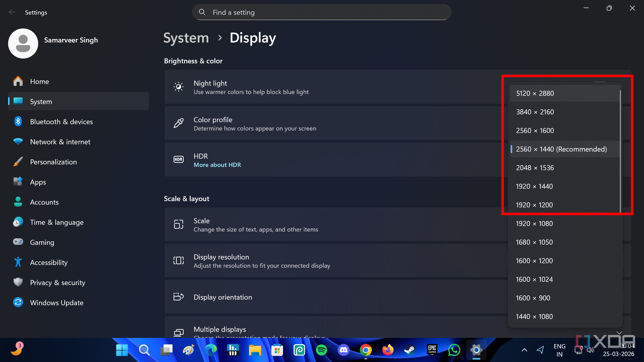The height and width of the screenshot is (362, 644).
Task: Open Privacy & security settings
Action: (x=78, y=283)
